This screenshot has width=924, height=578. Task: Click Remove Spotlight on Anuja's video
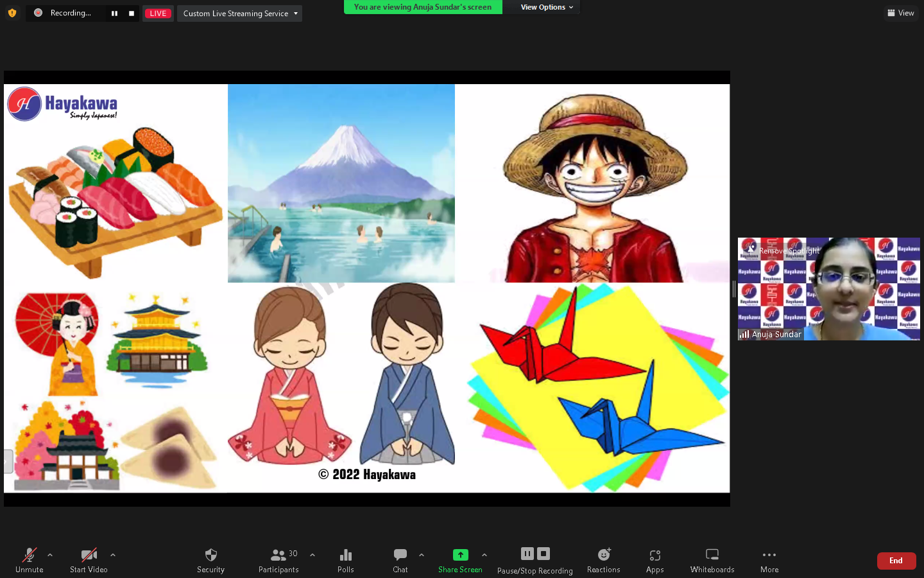point(783,250)
